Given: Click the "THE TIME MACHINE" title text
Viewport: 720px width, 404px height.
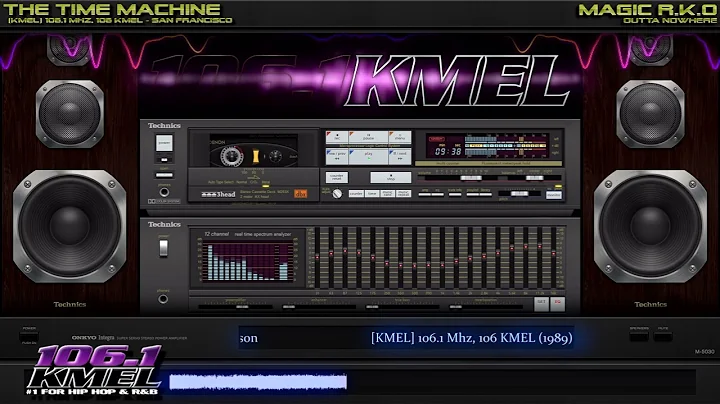Looking at the screenshot, I should click(112, 9).
